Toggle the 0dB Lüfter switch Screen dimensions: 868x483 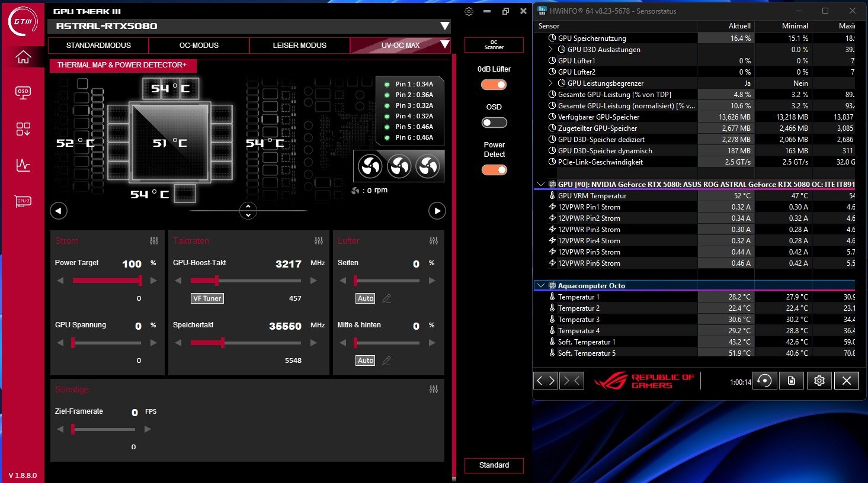[x=494, y=85]
